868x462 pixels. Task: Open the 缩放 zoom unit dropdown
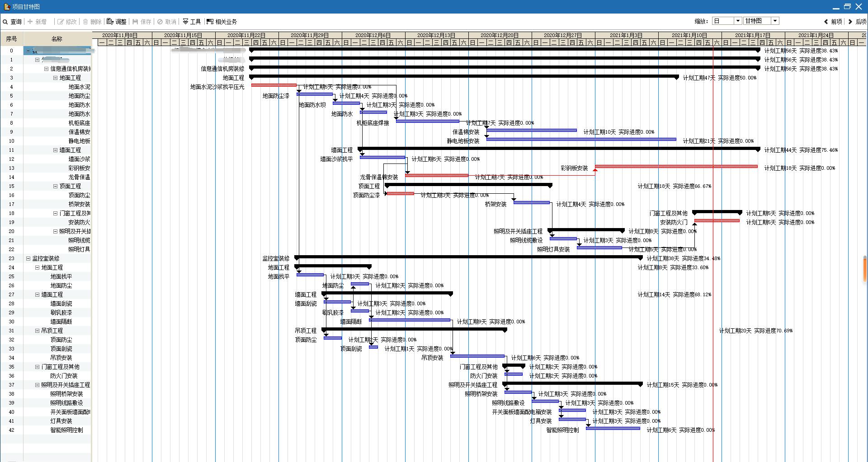tap(737, 21)
